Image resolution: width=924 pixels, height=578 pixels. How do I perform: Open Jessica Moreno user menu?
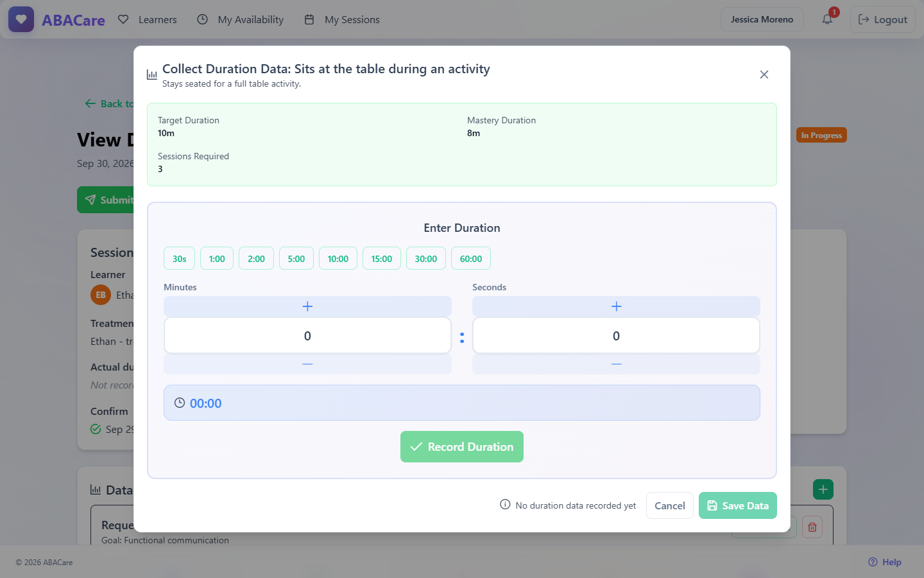tap(762, 19)
